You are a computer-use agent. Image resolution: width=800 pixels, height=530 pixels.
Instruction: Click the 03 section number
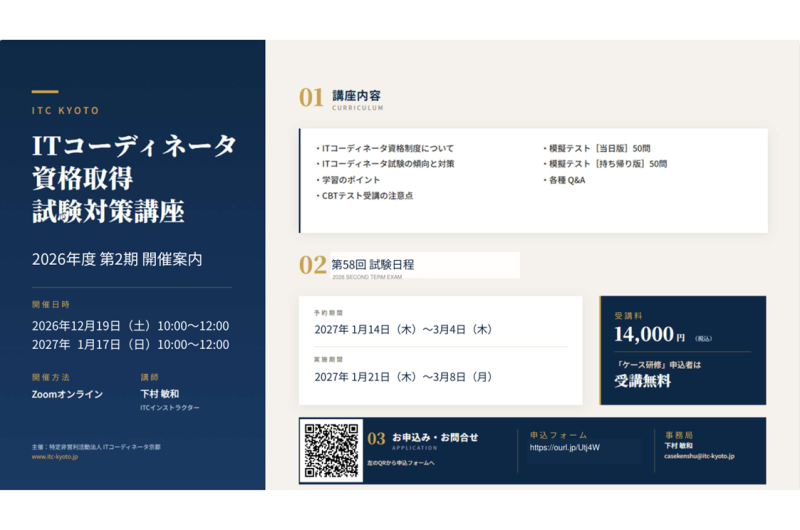[x=377, y=439]
